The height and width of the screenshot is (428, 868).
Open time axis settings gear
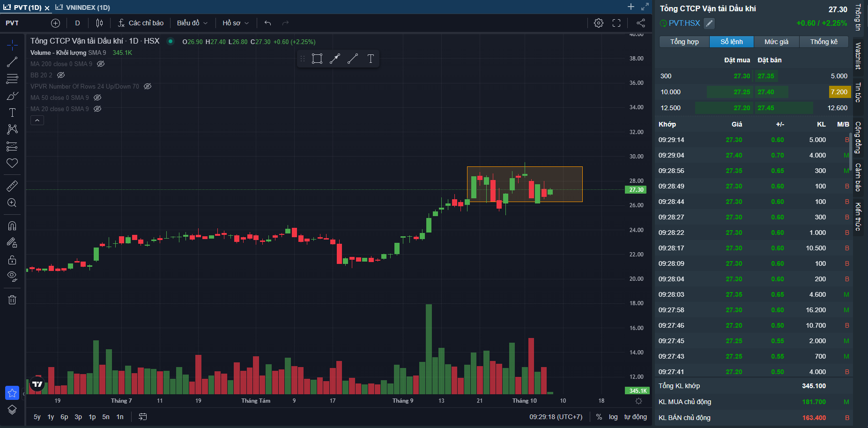click(638, 401)
